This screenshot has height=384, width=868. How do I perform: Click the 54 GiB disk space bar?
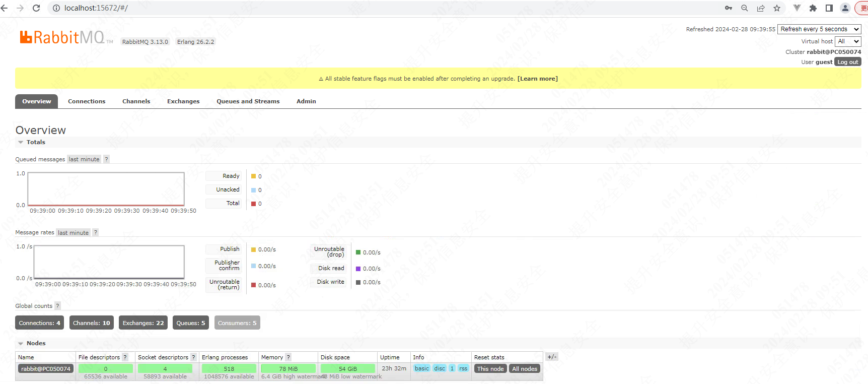(x=348, y=369)
